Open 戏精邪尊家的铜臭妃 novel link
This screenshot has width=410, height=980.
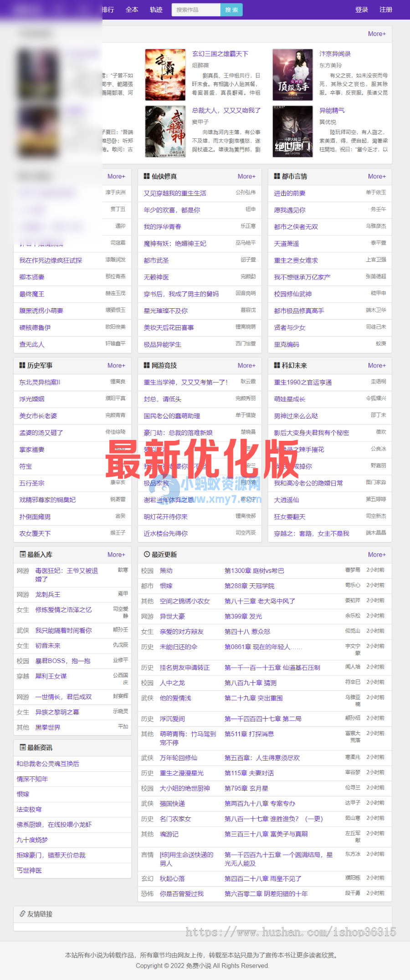(47, 500)
